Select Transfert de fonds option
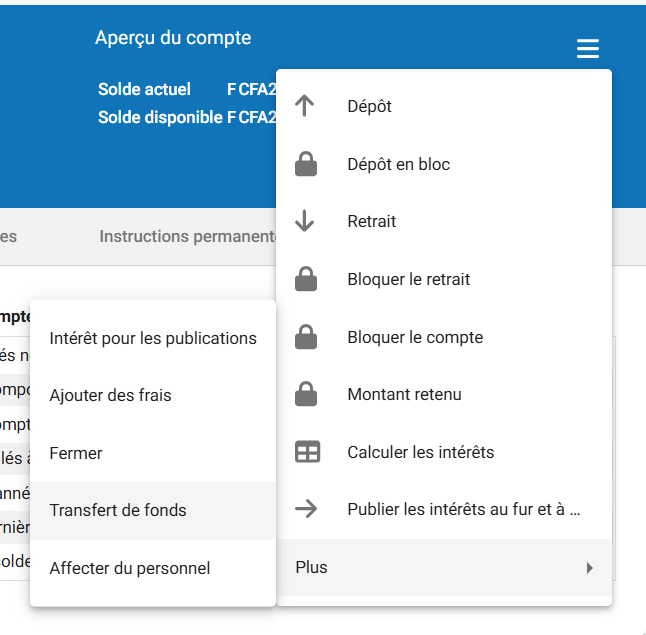This screenshot has height=635, width=646. 118,510
